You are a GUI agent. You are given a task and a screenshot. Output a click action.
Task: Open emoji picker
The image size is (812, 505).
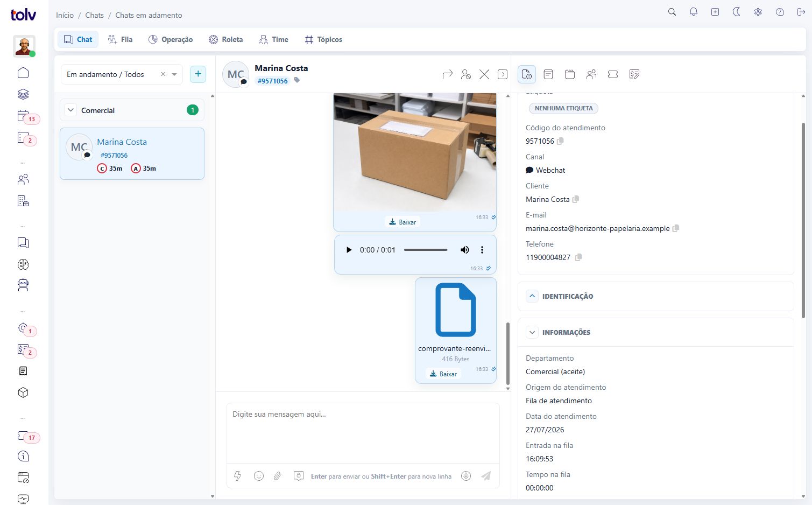click(259, 476)
